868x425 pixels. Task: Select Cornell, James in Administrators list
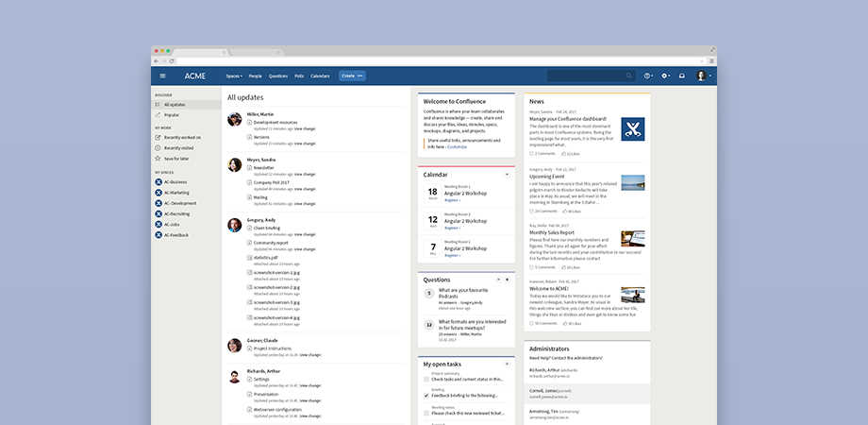[588, 393]
